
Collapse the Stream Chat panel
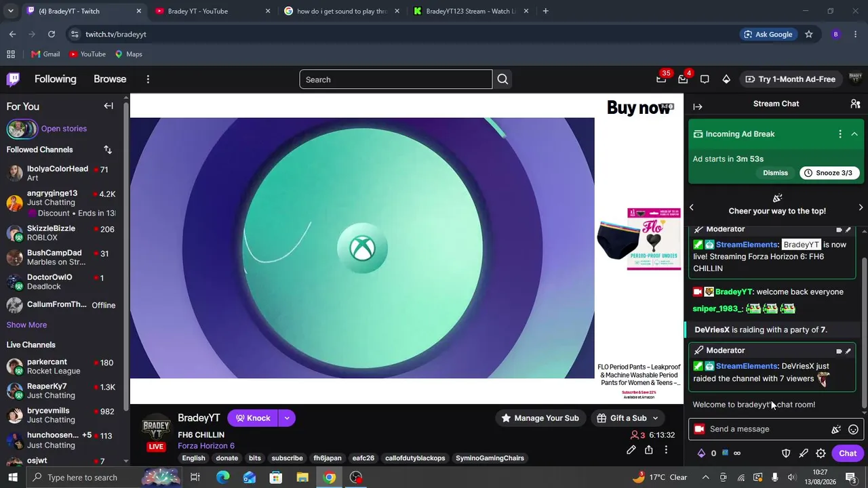click(x=698, y=106)
